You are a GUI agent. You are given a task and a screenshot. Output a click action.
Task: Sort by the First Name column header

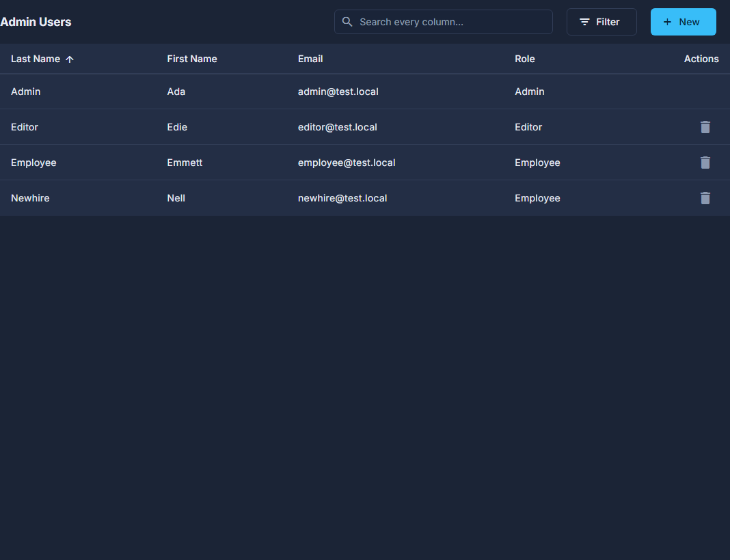pos(192,59)
